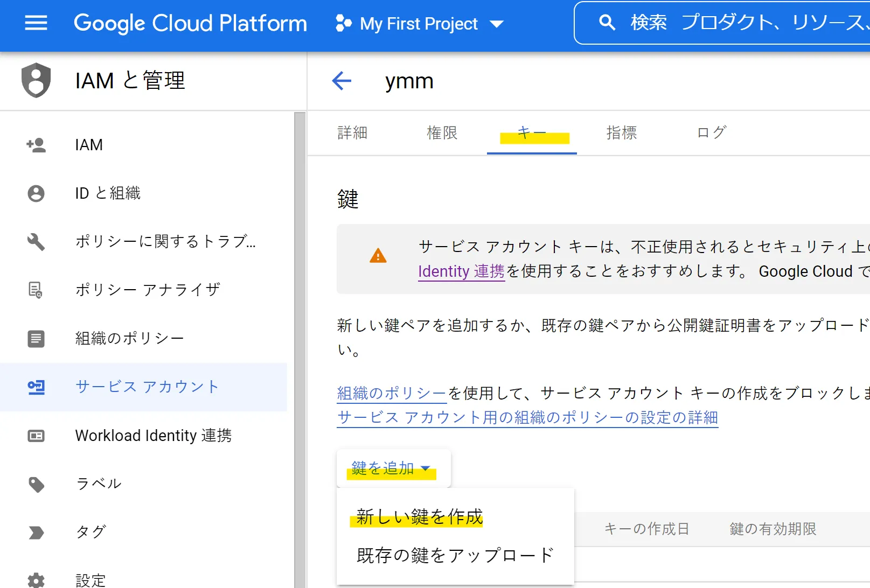Viewport: 870px width, 588px height.
Task: Open タグ in the sidebar
Action: [143, 533]
